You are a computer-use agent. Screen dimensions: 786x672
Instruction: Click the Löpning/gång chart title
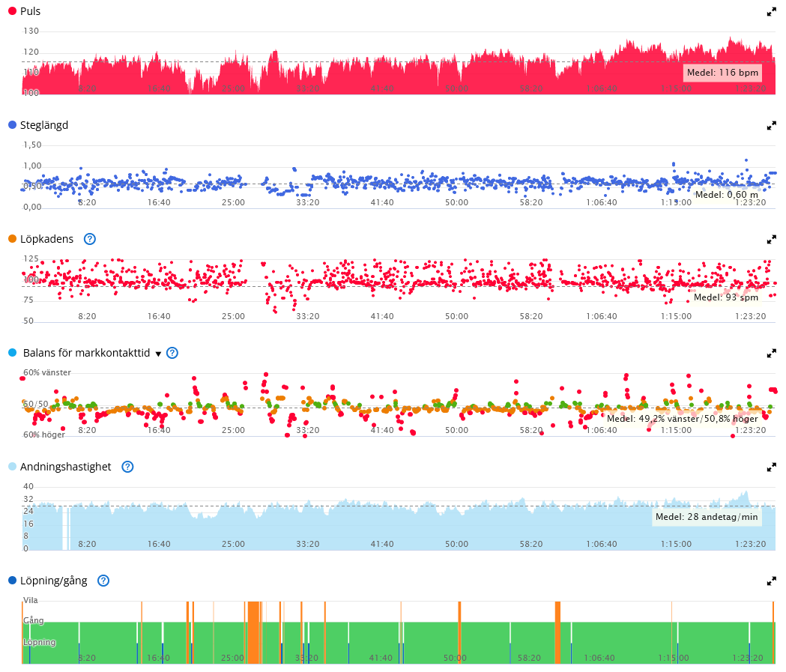point(54,581)
